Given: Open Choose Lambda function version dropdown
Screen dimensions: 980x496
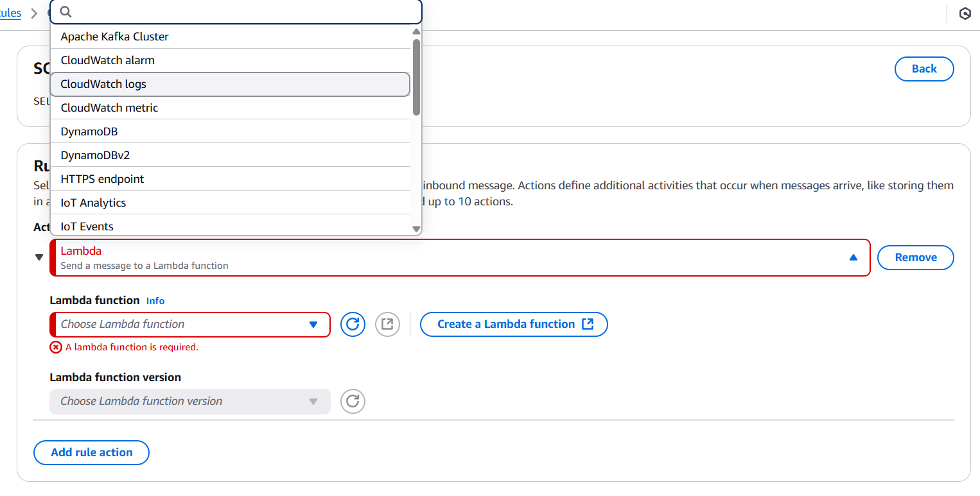Looking at the screenshot, I should [190, 401].
